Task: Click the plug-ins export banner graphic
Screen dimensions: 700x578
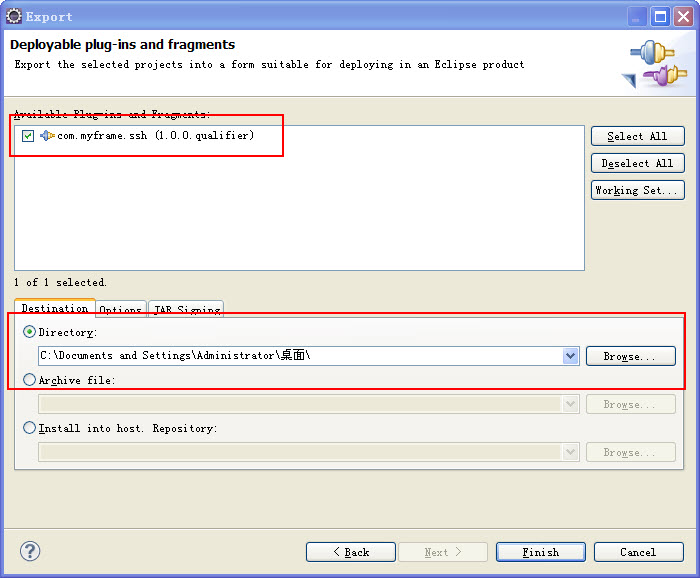Action: click(655, 64)
